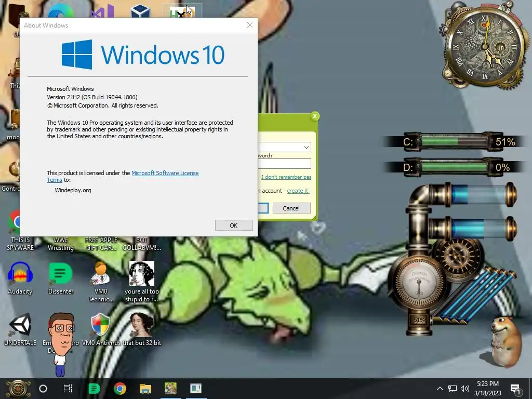Open steampunk Start button
Viewport: 532px width, 399px height.
18,389
